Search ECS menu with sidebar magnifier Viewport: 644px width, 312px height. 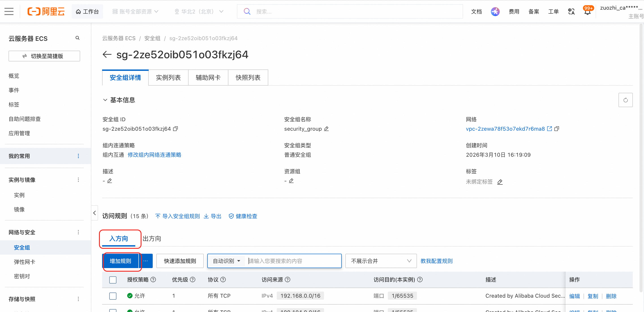[77, 38]
